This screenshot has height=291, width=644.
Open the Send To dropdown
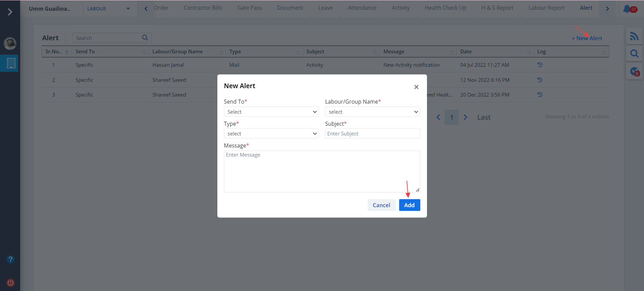[x=271, y=112]
